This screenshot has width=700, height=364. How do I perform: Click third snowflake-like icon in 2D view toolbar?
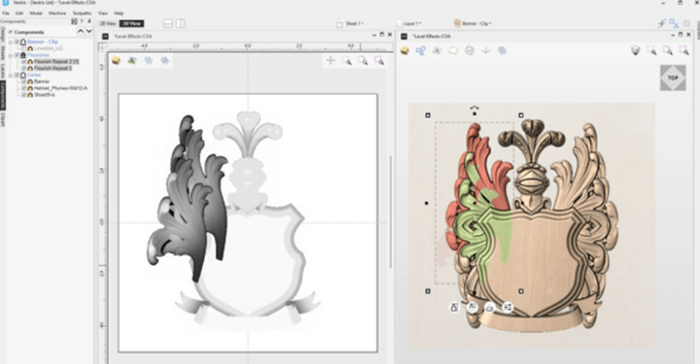point(148,60)
